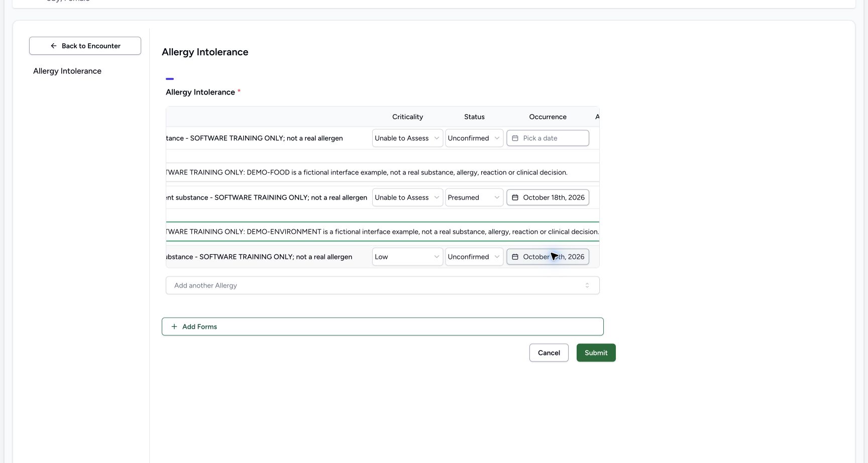Click the environment substance allergen name
This screenshot has height=463, width=868.
(267, 198)
